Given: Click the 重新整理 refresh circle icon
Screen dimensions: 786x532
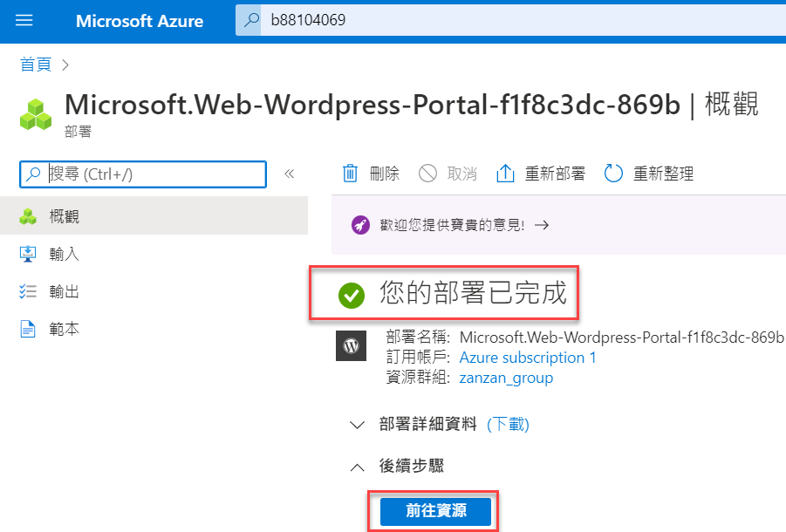Looking at the screenshot, I should pos(613,174).
